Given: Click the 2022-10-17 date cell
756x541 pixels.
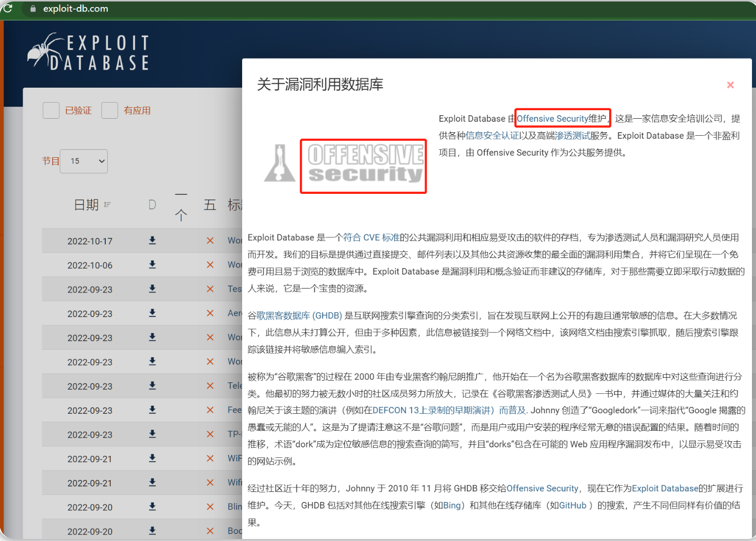Looking at the screenshot, I should [90, 241].
